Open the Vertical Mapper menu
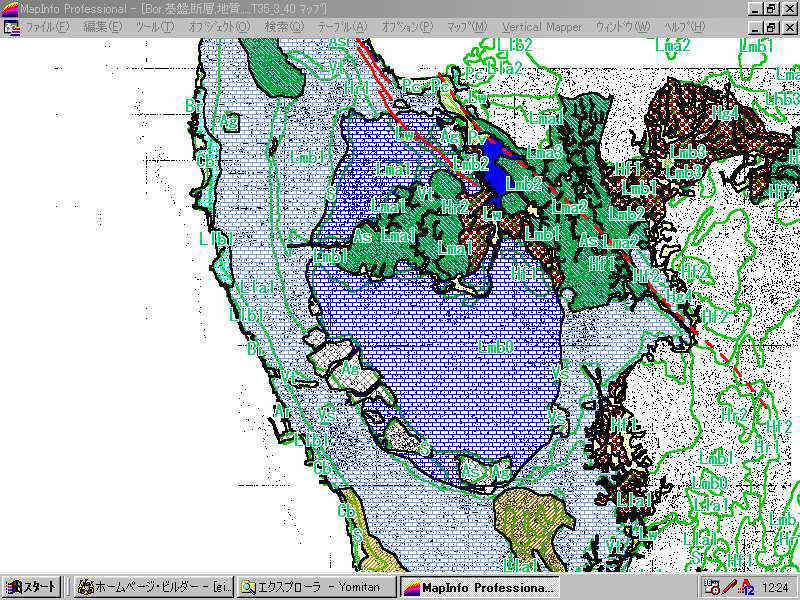 click(x=541, y=27)
